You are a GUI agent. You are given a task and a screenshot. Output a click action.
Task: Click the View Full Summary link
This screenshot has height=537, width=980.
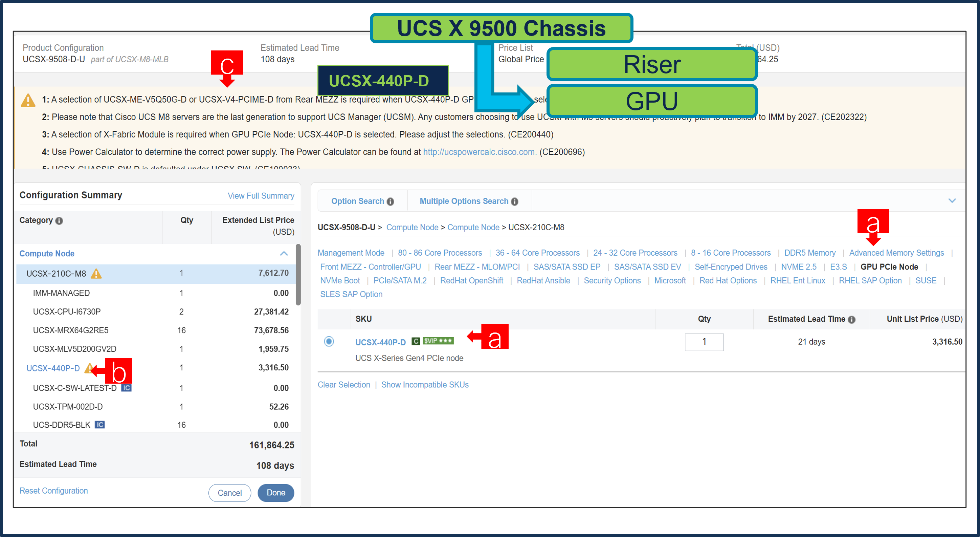(261, 196)
